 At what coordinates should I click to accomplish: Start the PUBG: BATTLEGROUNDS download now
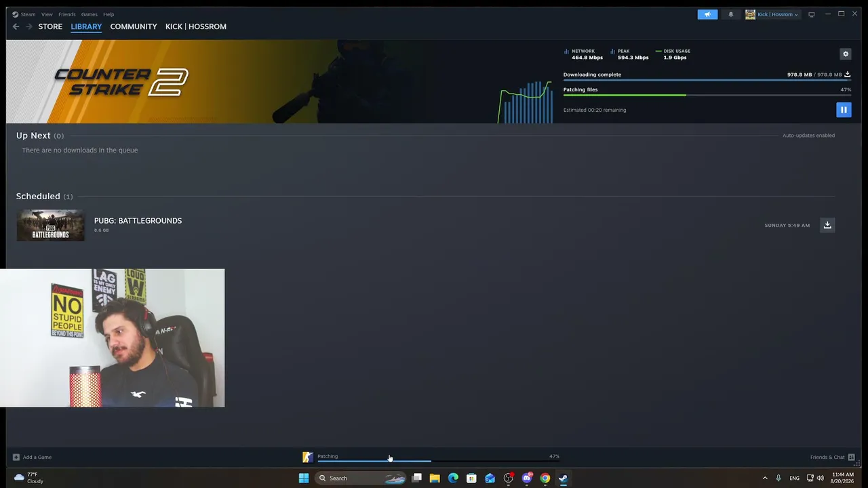tap(827, 225)
